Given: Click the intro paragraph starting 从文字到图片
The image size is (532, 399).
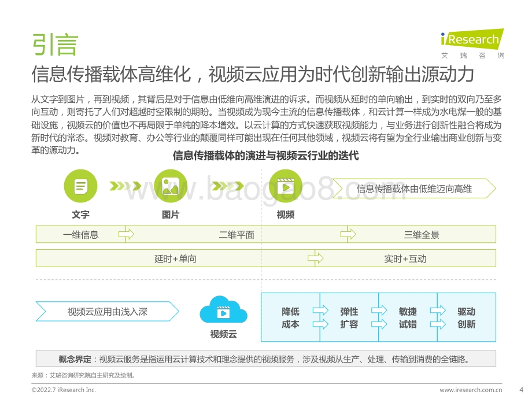Looking at the screenshot, I should pyautogui.click(x=267, y=124).
